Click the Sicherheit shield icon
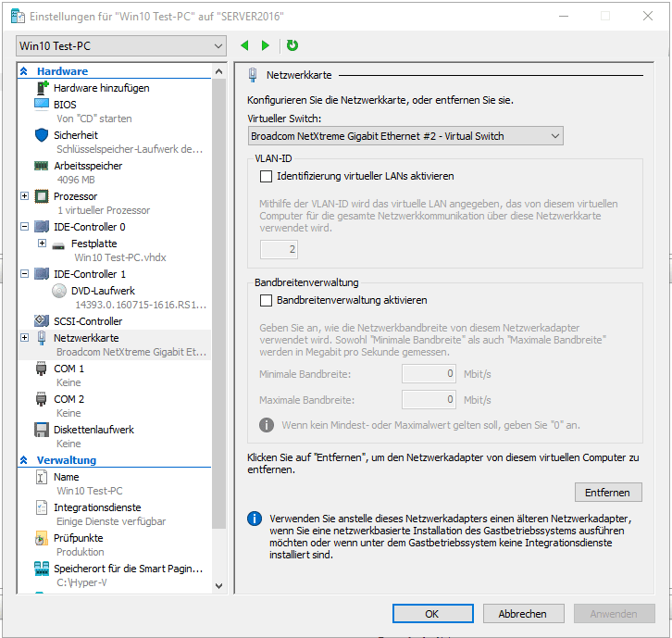Screen dimensions: 672x638 [42, 135]
